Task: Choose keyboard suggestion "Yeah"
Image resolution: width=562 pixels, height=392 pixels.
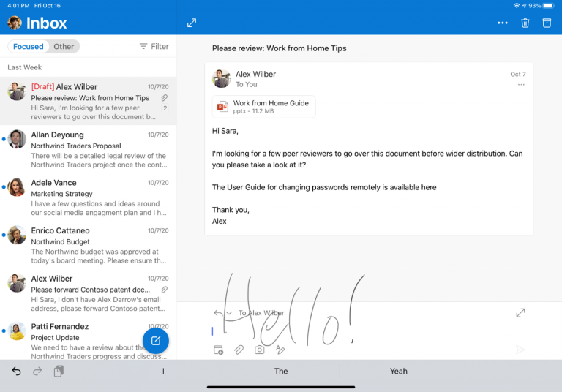Action: pyautogui.click(x=399, y=371)
